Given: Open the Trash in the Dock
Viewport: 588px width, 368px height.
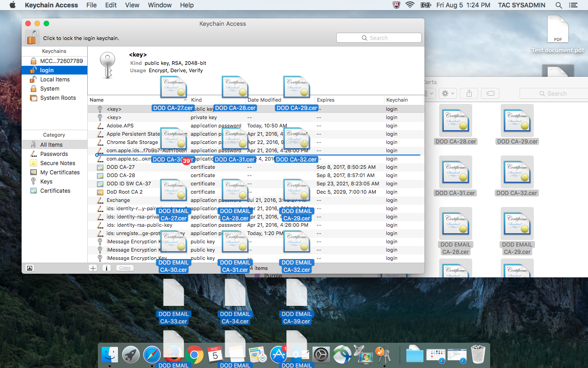Looking at the screenshot, I should 478,355.
